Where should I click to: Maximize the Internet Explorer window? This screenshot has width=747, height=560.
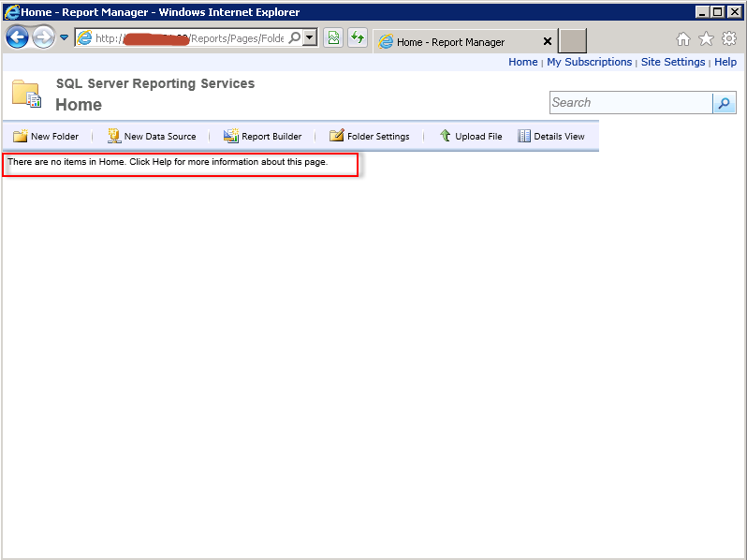coord(717,12)
